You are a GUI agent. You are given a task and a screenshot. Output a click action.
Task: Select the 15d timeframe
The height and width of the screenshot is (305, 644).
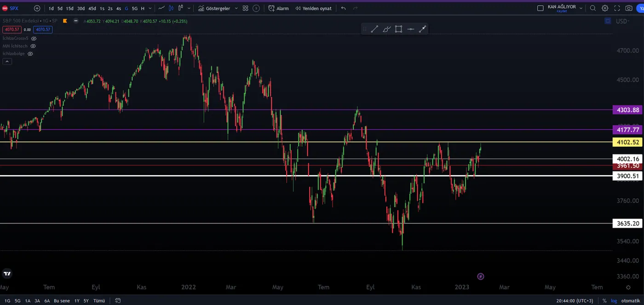point(69,8)
